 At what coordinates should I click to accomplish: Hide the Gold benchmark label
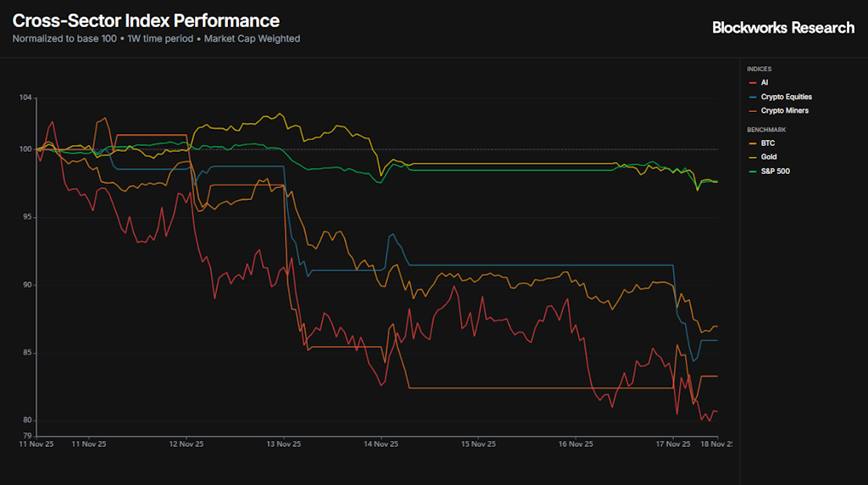(x=769, y=157)
